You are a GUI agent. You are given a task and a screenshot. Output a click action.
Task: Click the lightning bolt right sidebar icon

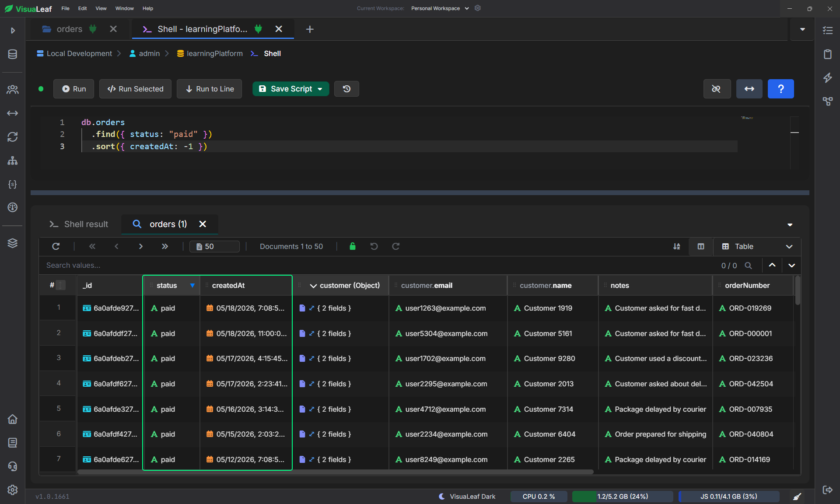827,78
